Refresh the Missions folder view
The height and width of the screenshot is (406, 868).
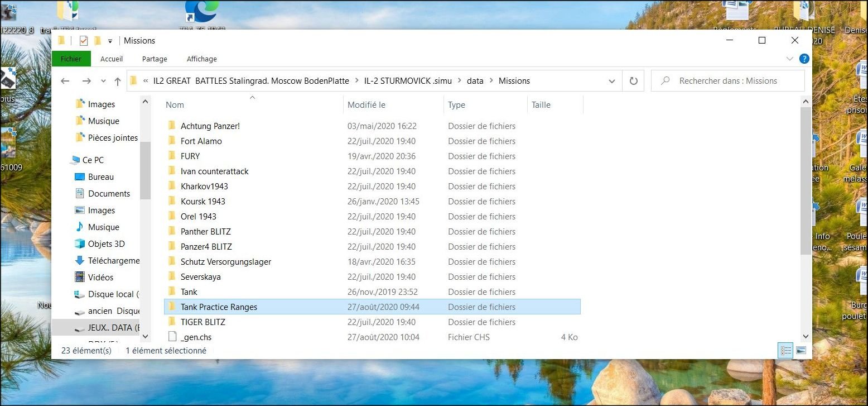click(x=633, y=81)
